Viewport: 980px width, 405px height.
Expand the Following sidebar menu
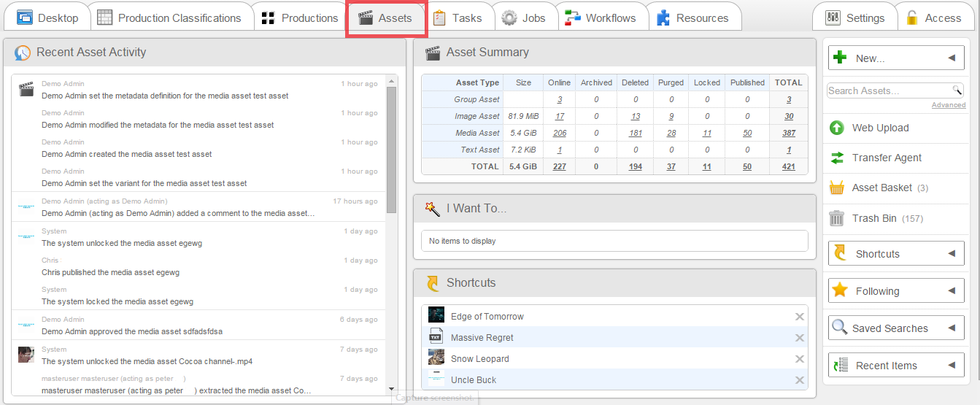pos(951,291)
